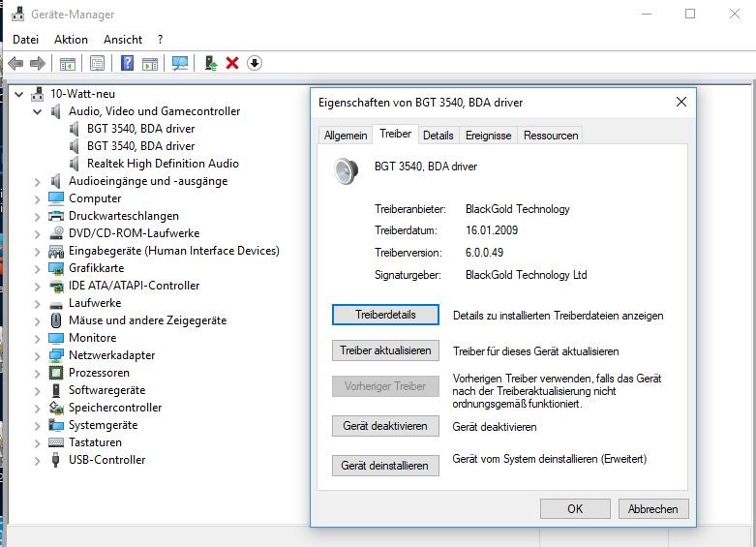756x547 pixels.
Task: Switch to the Ereignisse tab
Action: click(488, 136)
